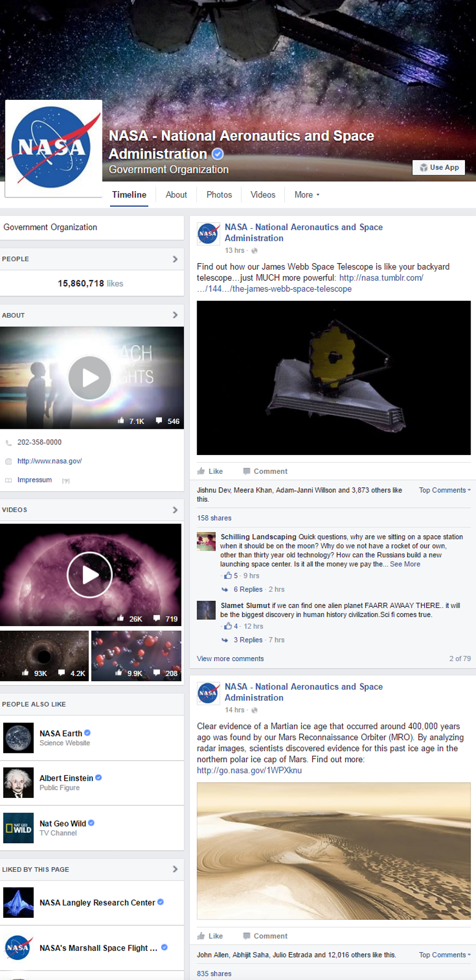Click the reply arrow icon next to 3 Replies

[x=225, y=640]
